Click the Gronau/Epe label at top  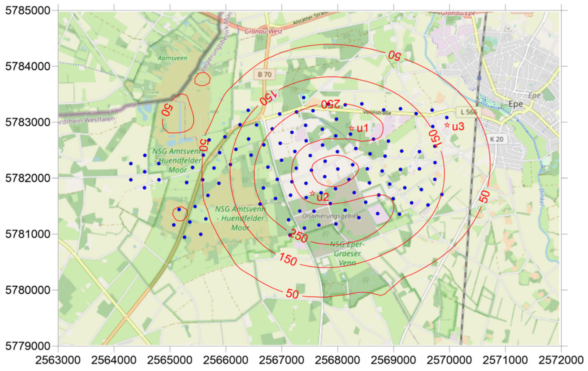[458, 13]
